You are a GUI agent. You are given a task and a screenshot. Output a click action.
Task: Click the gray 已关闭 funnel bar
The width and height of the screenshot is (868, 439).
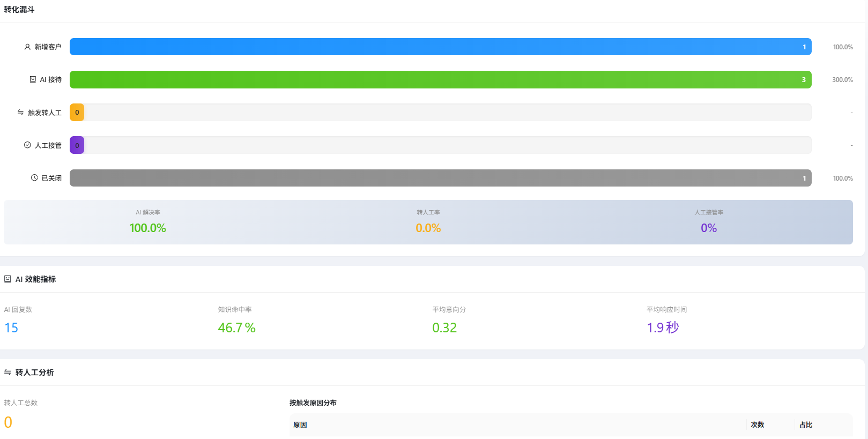pyautogui.click(x=440, y=178)
